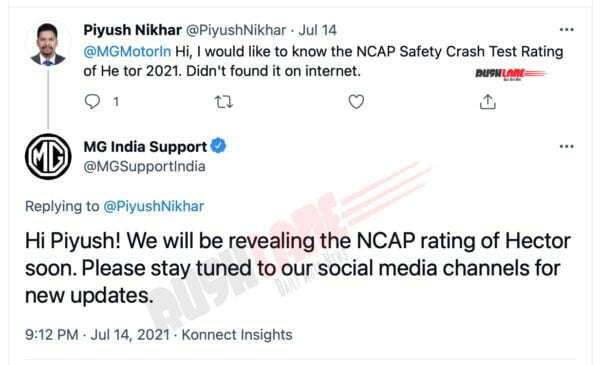
Task: Click the MG India Support account name
Action: point(145,147)
